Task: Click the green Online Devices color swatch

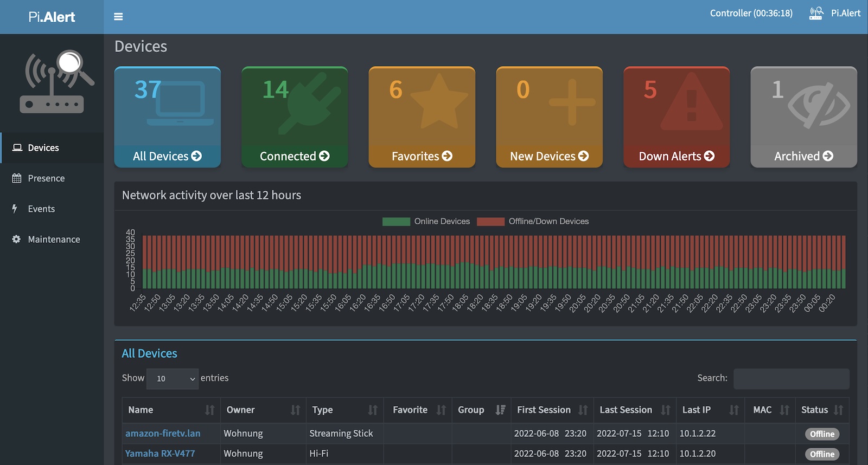Action: (x=396, y=221)
